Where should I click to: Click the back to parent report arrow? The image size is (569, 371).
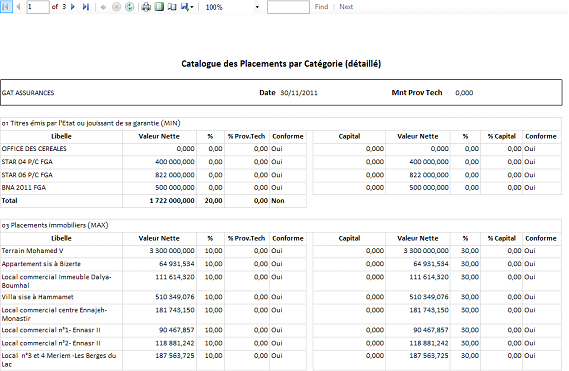(103, 7)
